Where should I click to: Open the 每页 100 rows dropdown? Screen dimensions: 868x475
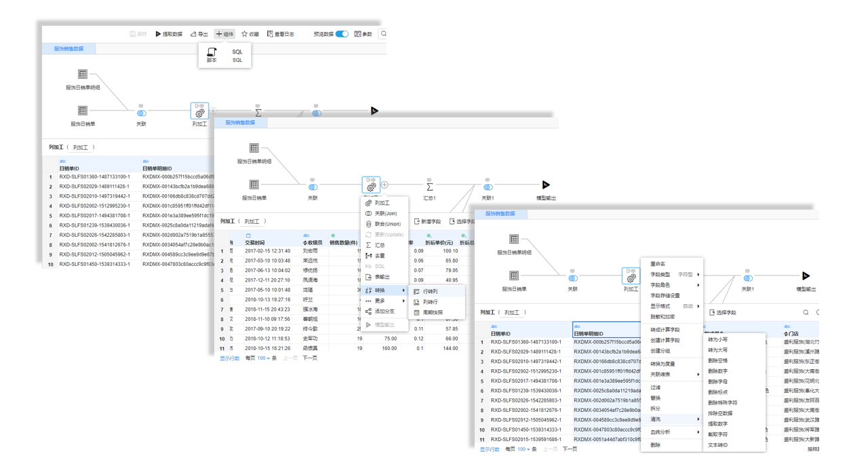click(x=264, y=358)
